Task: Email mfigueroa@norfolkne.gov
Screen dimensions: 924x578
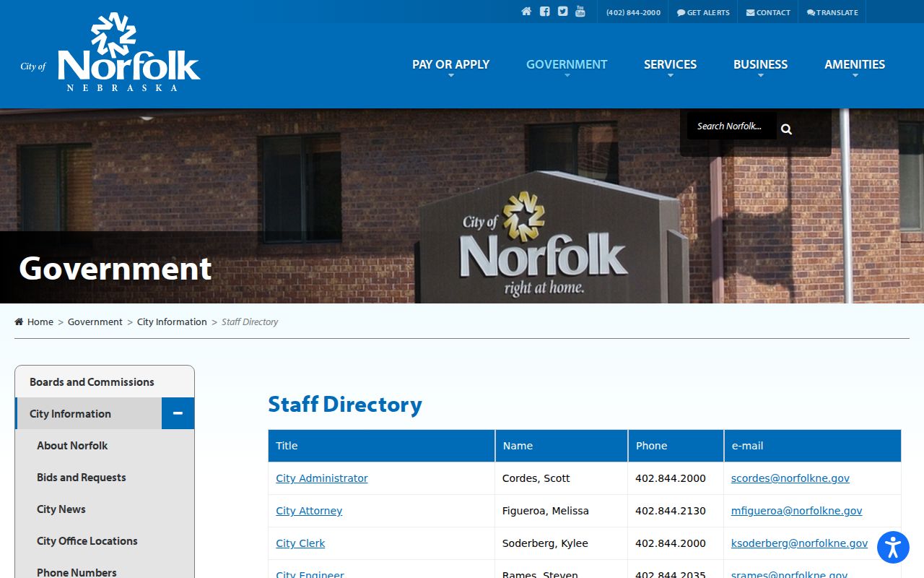Action: click(x=797, y=511)
